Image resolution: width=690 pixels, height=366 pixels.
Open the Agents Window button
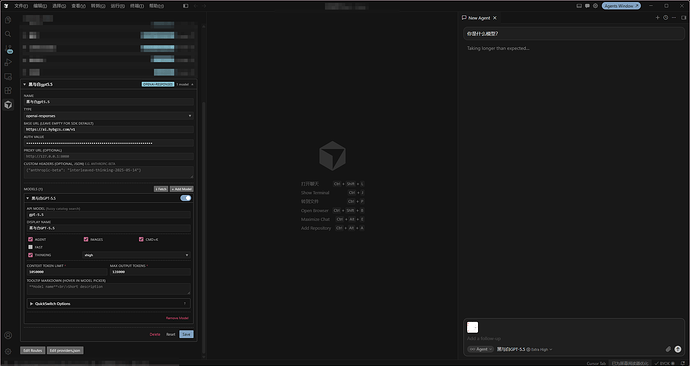point(621,6)
